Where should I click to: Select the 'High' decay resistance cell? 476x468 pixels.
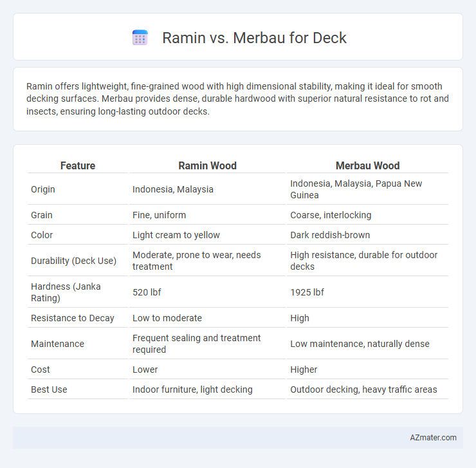point(300,318)
